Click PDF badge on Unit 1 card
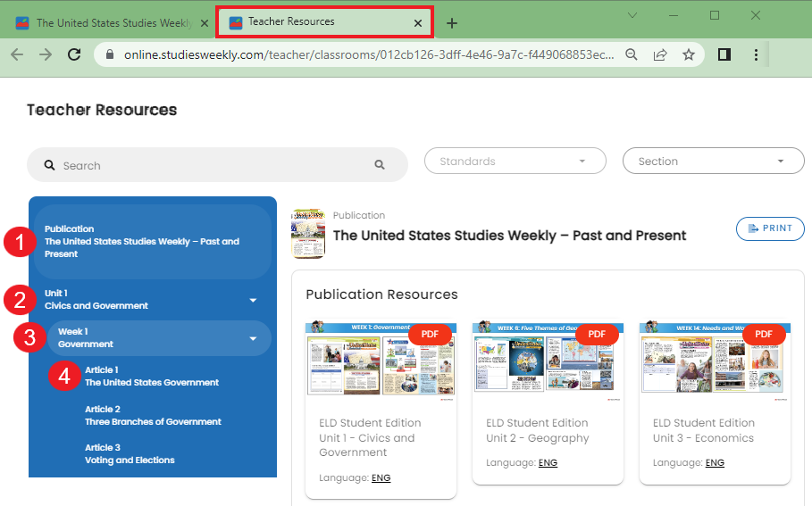 [x=430, y=335]
